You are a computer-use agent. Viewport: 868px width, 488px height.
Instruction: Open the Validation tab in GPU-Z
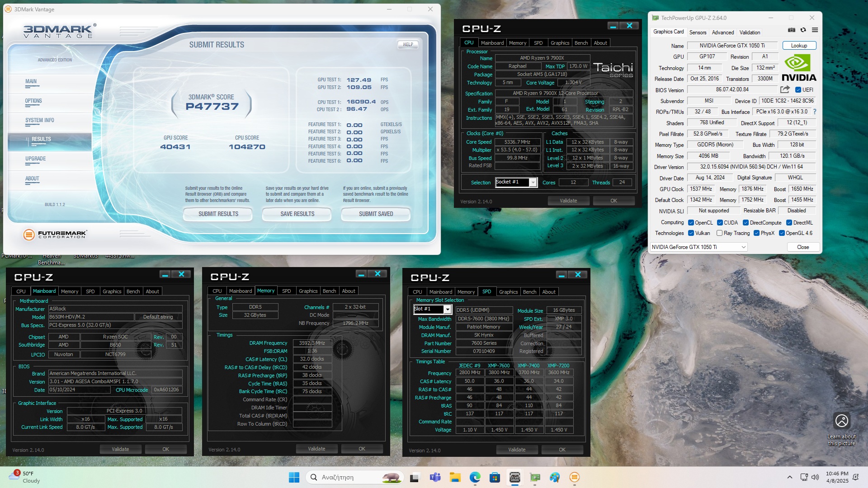coord(750,33)
